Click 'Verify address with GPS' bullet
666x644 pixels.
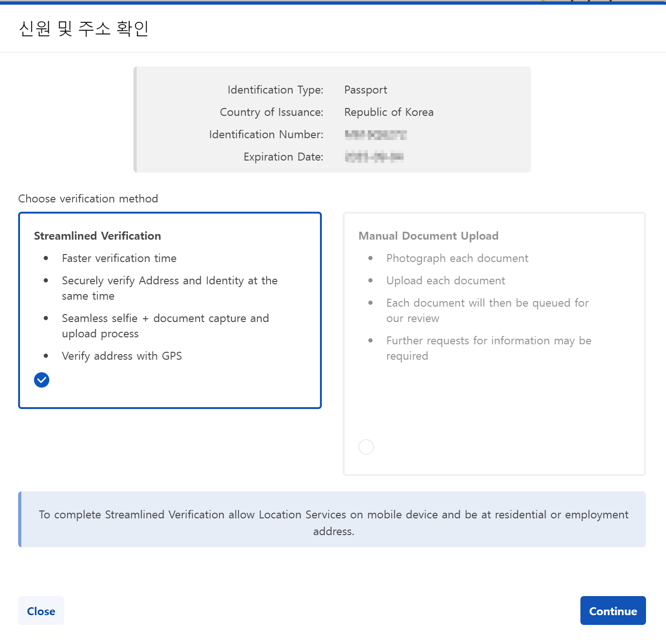122,356
